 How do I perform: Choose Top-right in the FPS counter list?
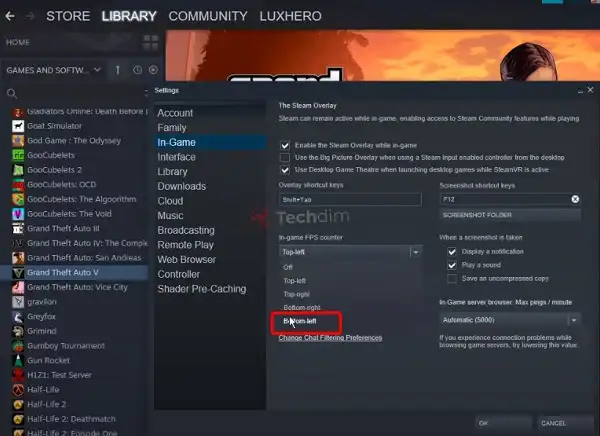pyautogui.click(x=297, y=294)
